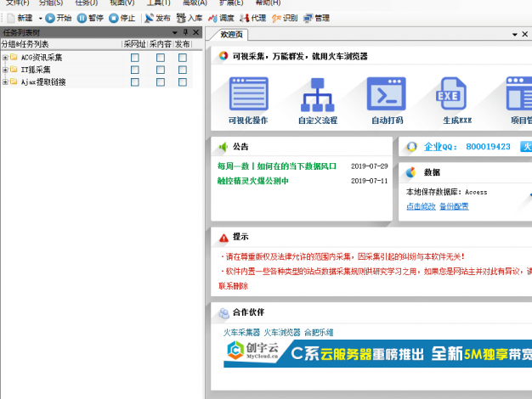
Task: Pin the 任务列表树 panel
Action: [x=185, y=32]
